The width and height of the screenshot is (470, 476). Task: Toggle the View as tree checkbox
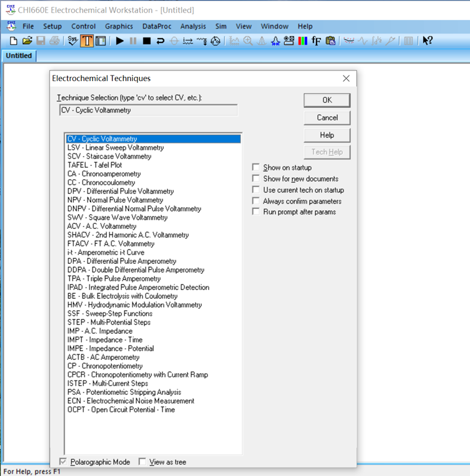(x=142, y=462)
